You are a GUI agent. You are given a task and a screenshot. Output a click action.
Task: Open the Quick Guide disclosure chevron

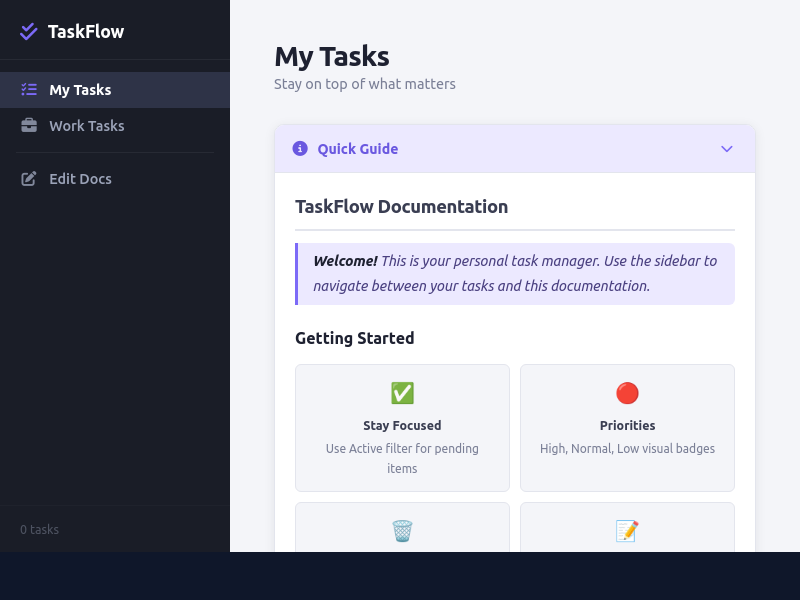coord(727,148)
